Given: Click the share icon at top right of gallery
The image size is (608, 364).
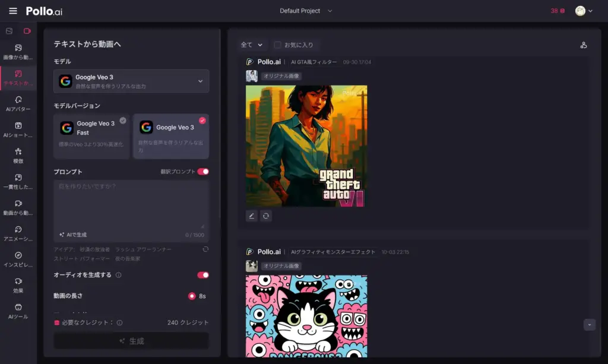Looking at the screenshot, I should 583,45.
